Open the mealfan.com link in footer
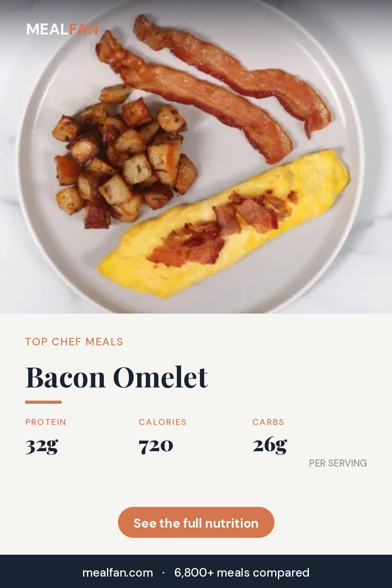This screenshot has height=588, width=392. pos(118,573)
